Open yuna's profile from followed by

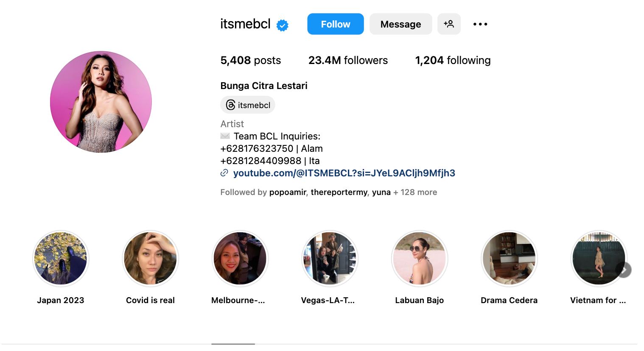(381, 192)
